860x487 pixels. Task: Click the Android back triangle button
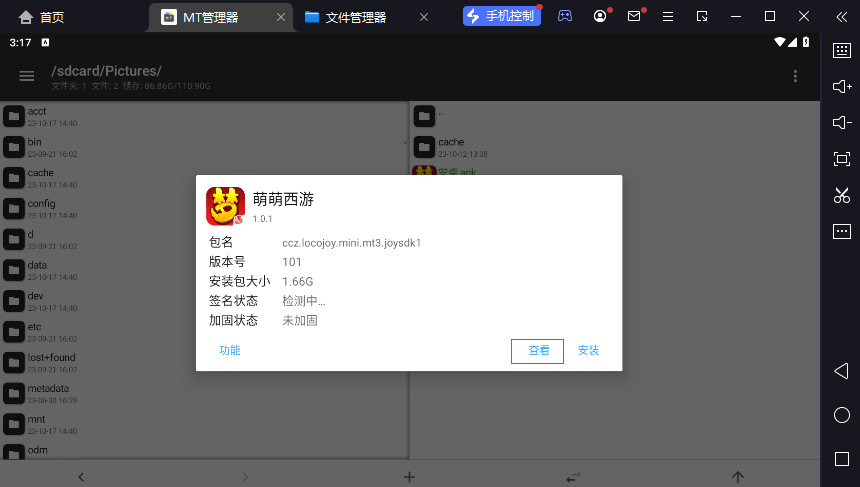841,371
